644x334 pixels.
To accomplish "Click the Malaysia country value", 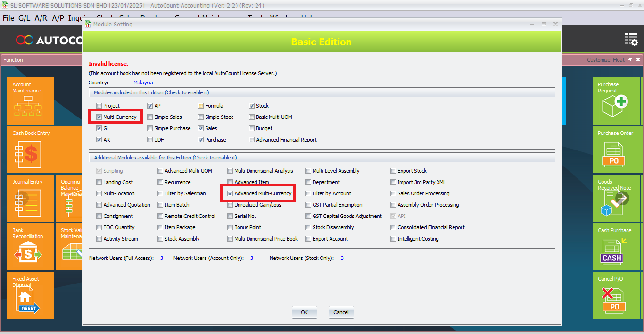I will 143,83.
